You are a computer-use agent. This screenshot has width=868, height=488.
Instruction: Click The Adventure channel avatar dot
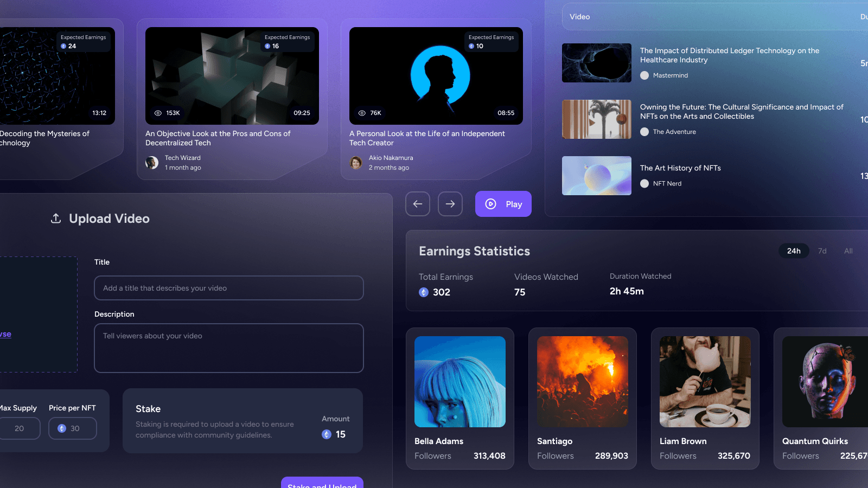click(644, 132)
